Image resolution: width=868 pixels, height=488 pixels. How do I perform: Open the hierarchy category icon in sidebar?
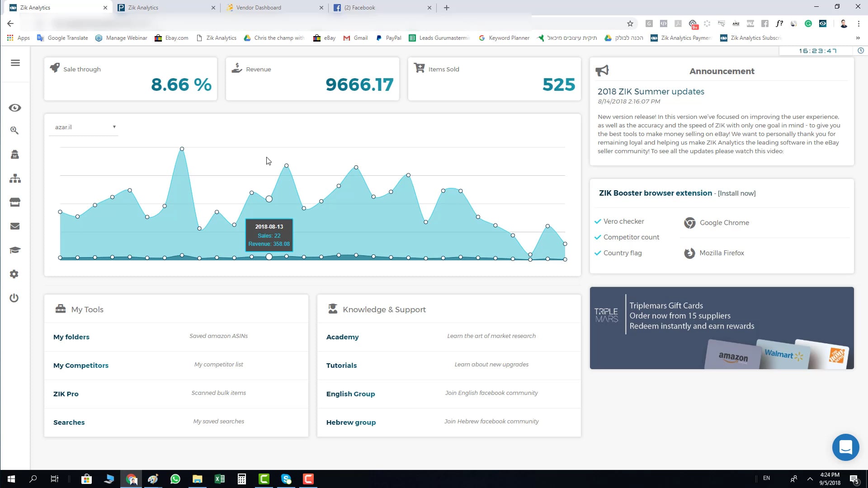[x=15, y=178]
